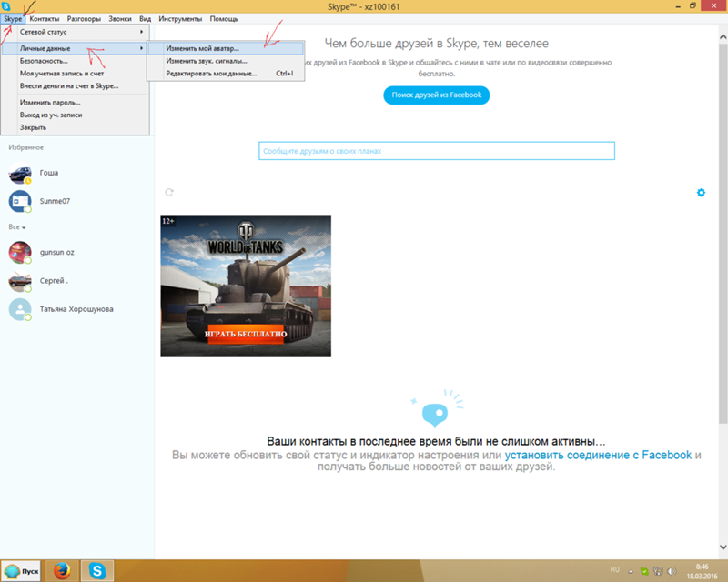Image resolution: width=728 pixels, height=582 pixels.
Task: Open Sunme07 contact avatar
Action: point(20,201)
